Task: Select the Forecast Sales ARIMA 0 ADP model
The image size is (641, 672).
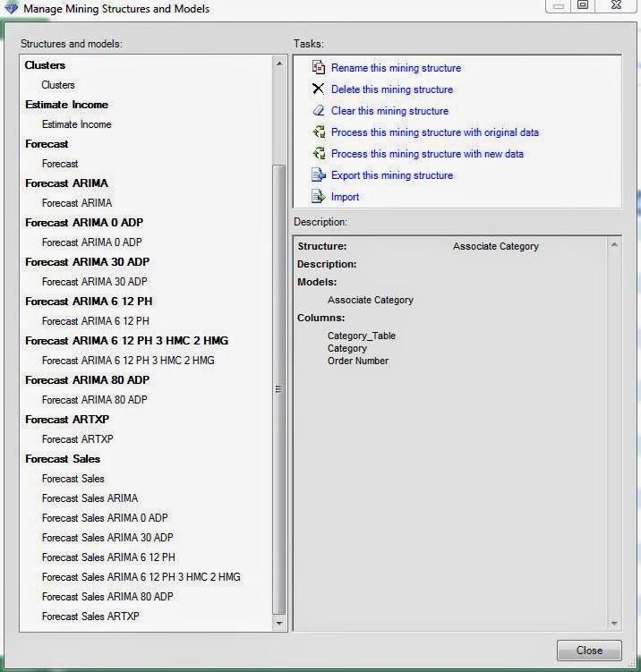Action: (105, 518)
